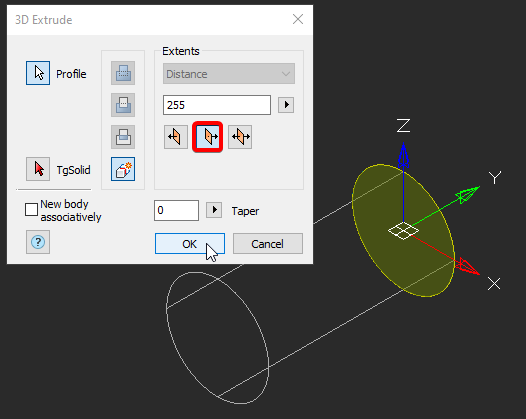Click the Taper angle input field
526x419 pixels.
176,210
